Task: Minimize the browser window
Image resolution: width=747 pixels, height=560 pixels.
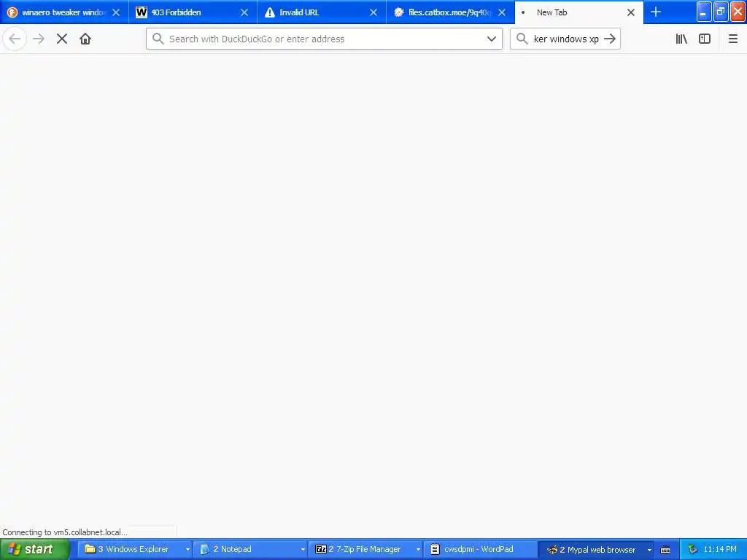Action: tap(704, 12)
